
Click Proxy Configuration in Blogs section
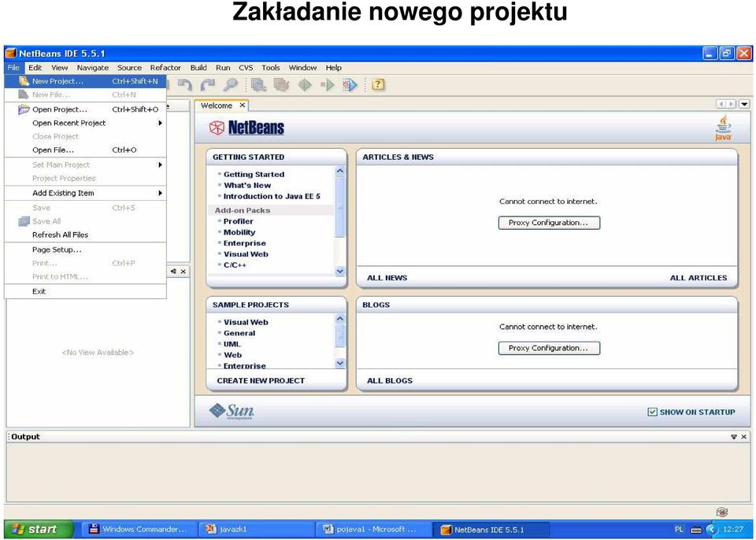[549, 348]
